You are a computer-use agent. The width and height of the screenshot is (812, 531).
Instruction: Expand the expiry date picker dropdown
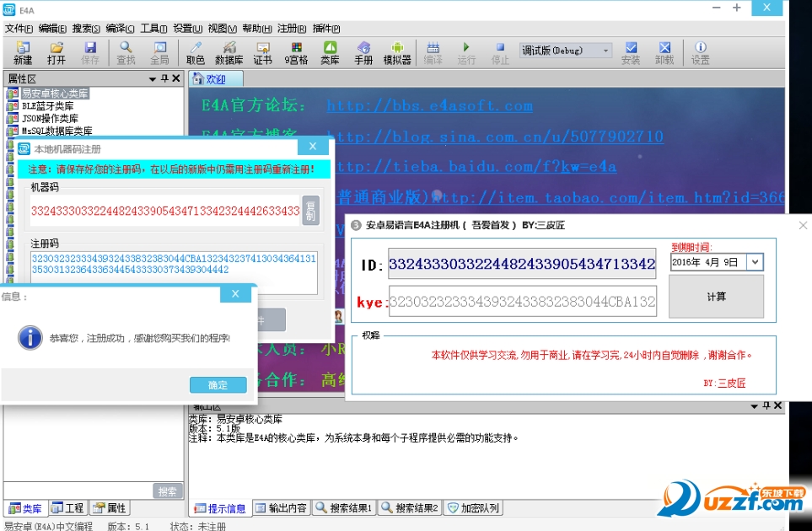(x=755, y=262)
